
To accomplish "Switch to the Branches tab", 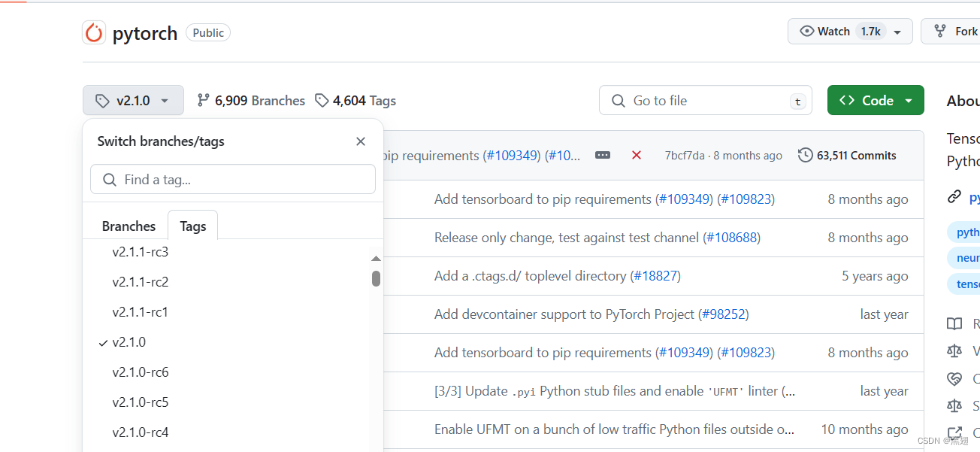I will [129, 225].
